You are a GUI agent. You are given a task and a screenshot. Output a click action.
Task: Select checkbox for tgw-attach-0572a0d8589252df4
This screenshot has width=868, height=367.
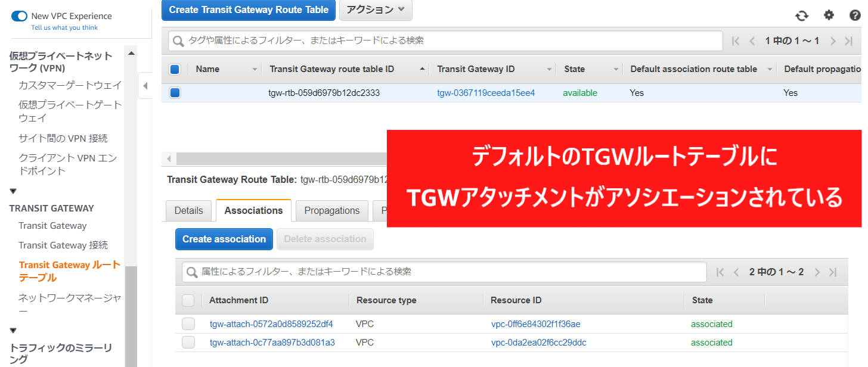point(188,324)
